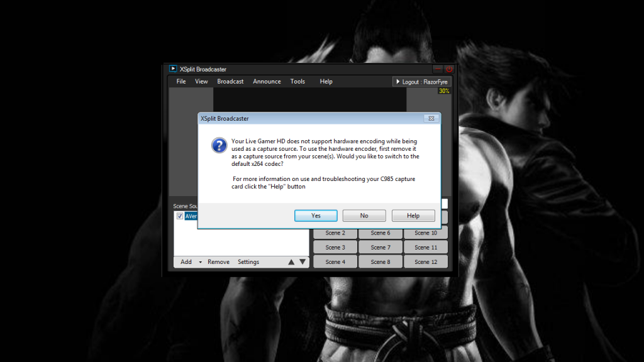644x362 pixels.
Task: Open the Logout : RazorFyre account button
Action: pos(422,82)
